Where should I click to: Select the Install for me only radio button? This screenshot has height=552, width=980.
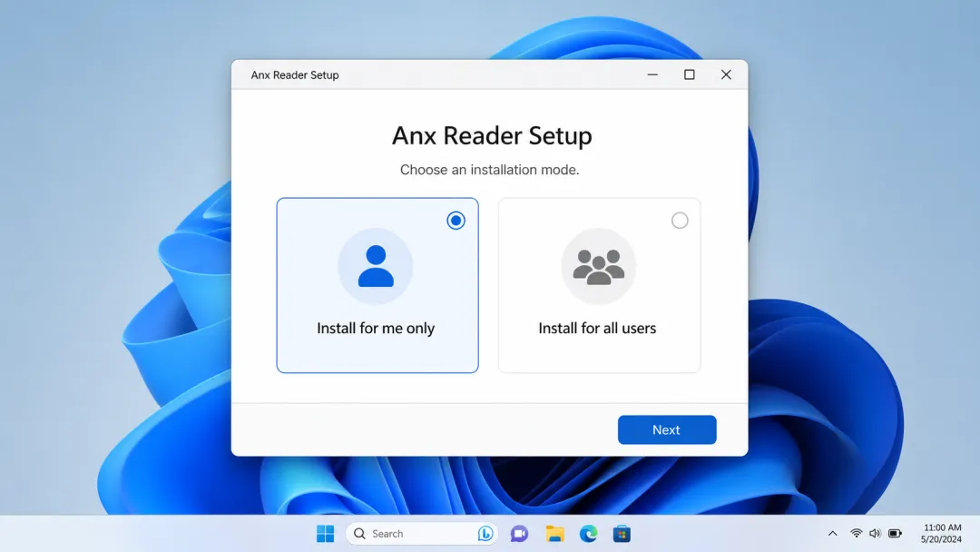456,220
